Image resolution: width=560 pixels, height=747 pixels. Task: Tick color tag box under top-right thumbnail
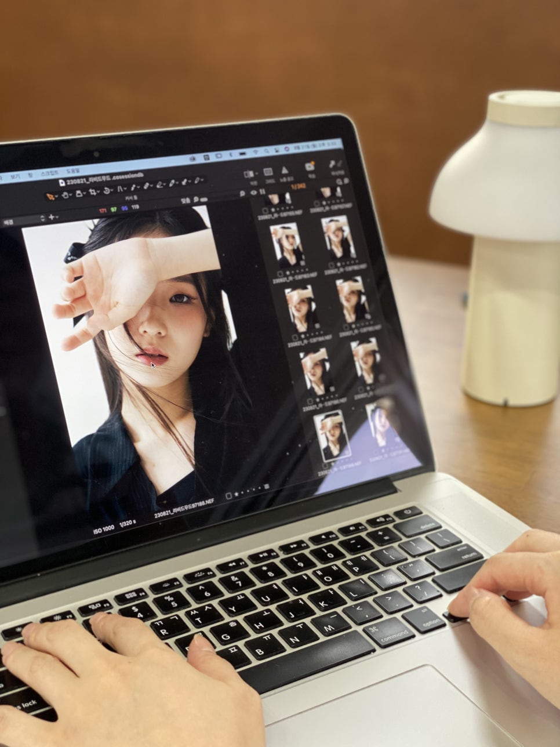317,204
